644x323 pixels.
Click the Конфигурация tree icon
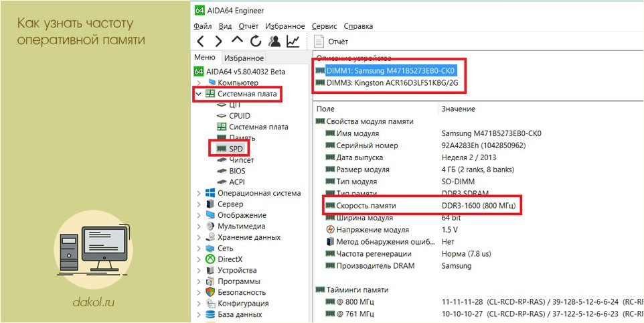[x=210, y=304]
